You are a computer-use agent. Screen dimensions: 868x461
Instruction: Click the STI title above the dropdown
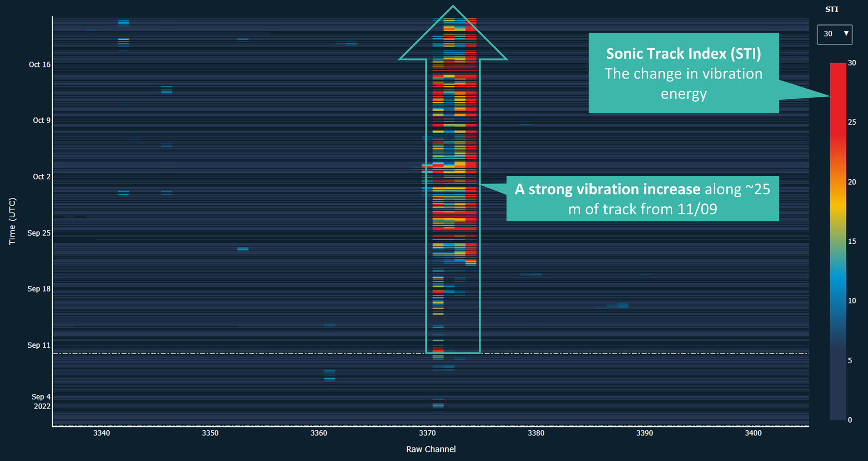pos(831,9)
